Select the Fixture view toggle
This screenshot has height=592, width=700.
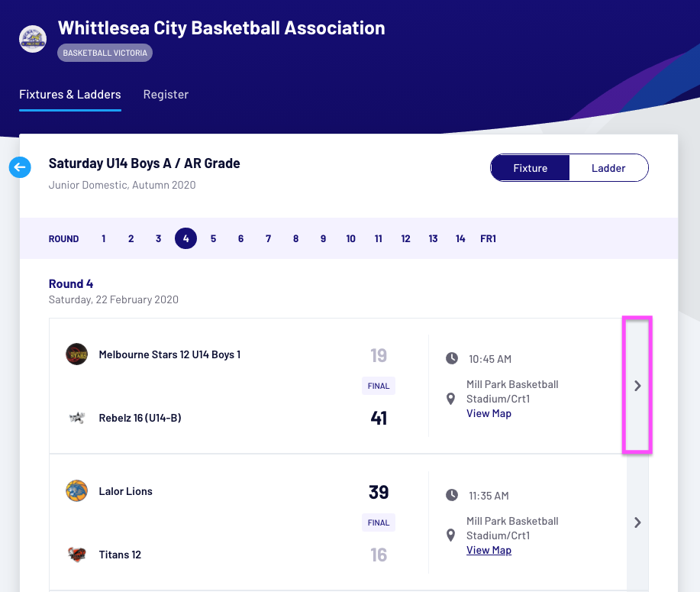coord(530,168)
